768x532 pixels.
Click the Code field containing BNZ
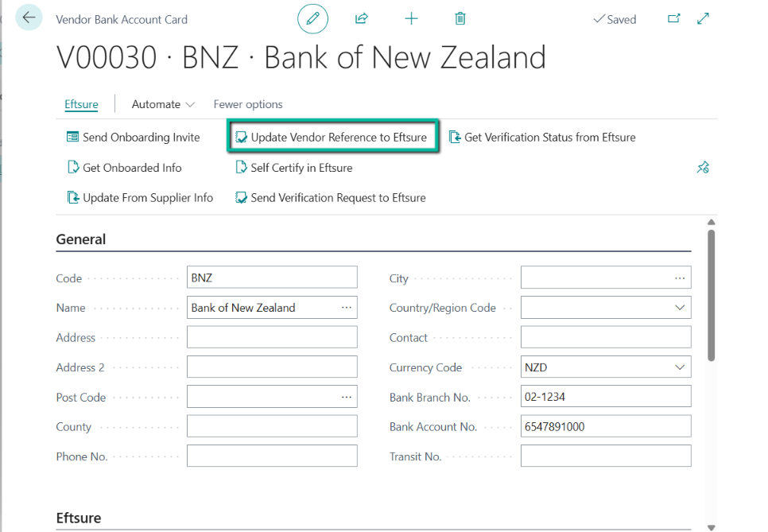coord(272,278)
